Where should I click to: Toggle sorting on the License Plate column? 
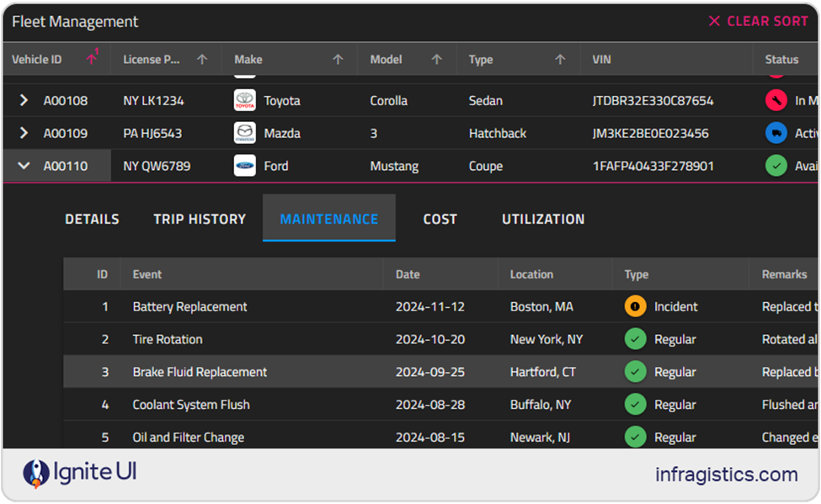[201, 59]
